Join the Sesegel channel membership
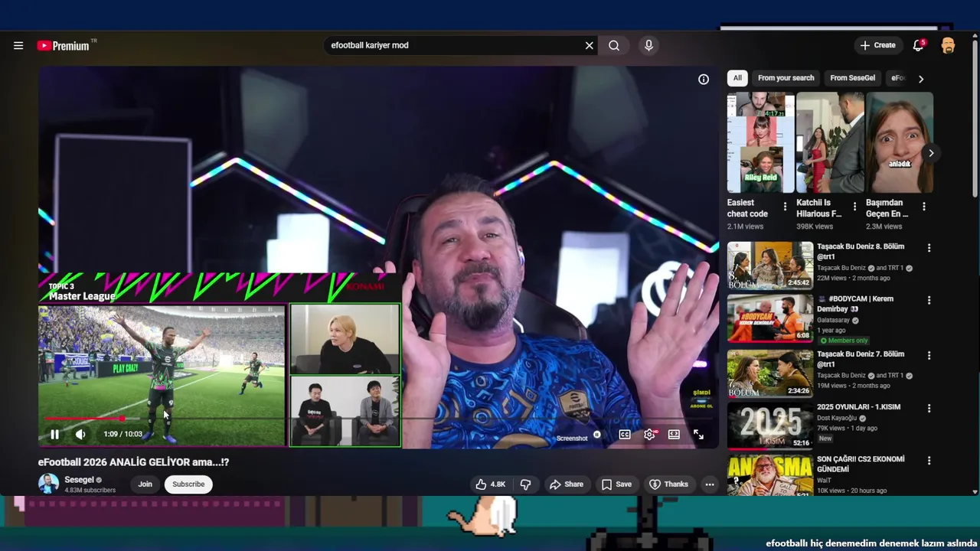Viewport: 980px width, 551px height. [x=145, y=484]
